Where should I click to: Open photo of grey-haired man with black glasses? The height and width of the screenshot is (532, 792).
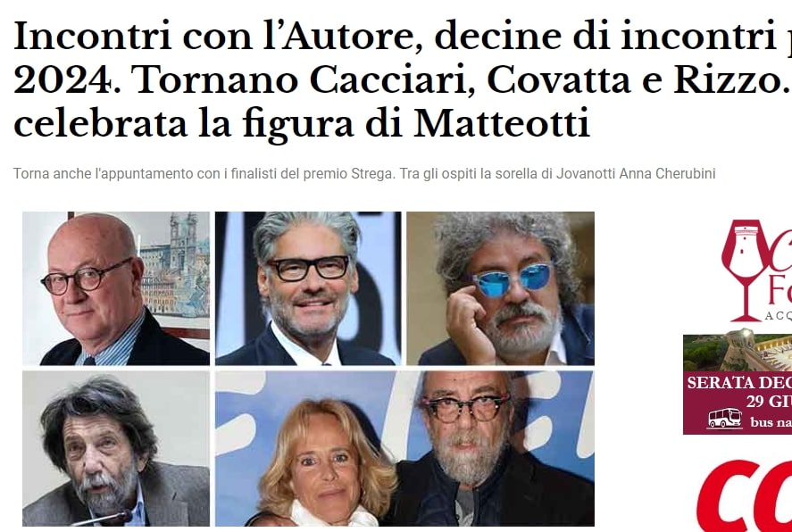308,288
